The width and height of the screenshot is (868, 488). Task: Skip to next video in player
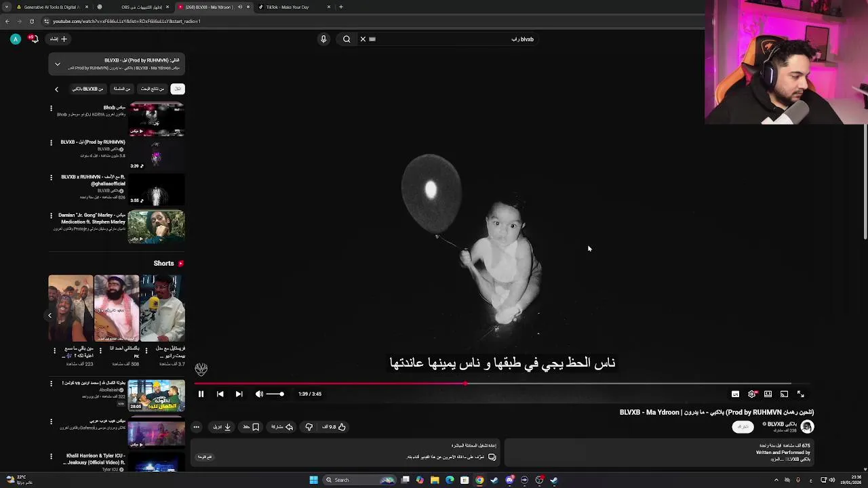coord(239,394)
